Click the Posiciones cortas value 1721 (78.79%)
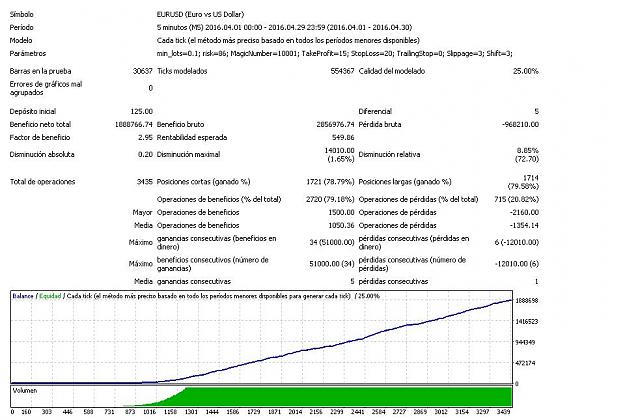This screenshot has width=625, height=420. point(330,182)
